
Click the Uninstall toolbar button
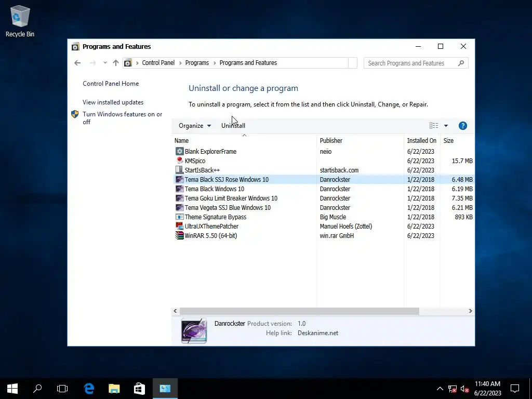233,126
